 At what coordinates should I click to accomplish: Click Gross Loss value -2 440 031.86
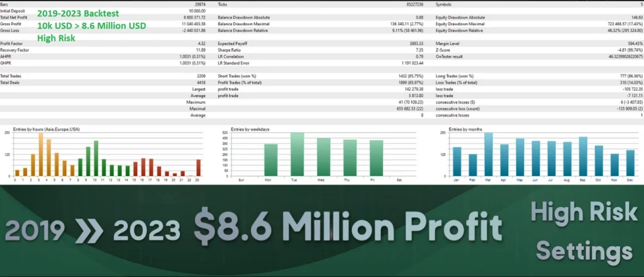(195, 31)
